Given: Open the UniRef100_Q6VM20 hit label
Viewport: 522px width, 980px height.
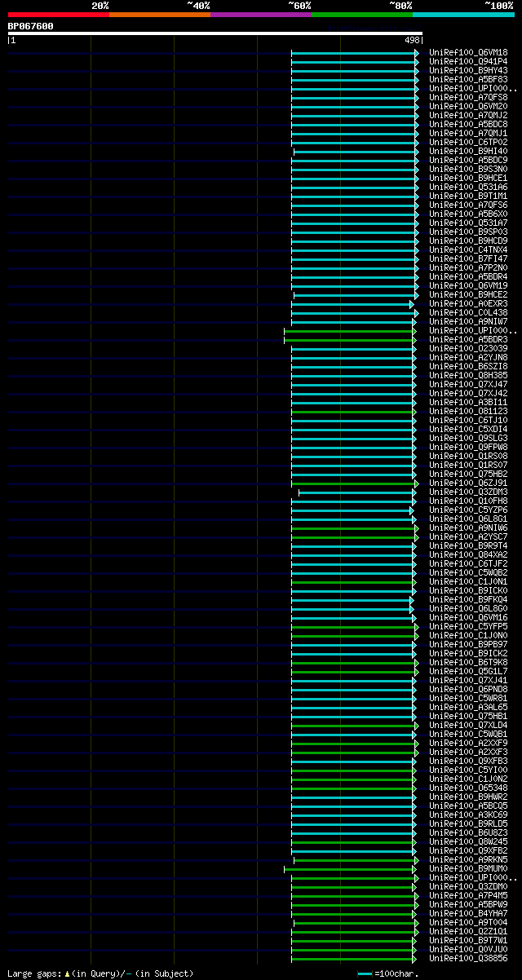Looking at the screenshot, I should [468, 106].
